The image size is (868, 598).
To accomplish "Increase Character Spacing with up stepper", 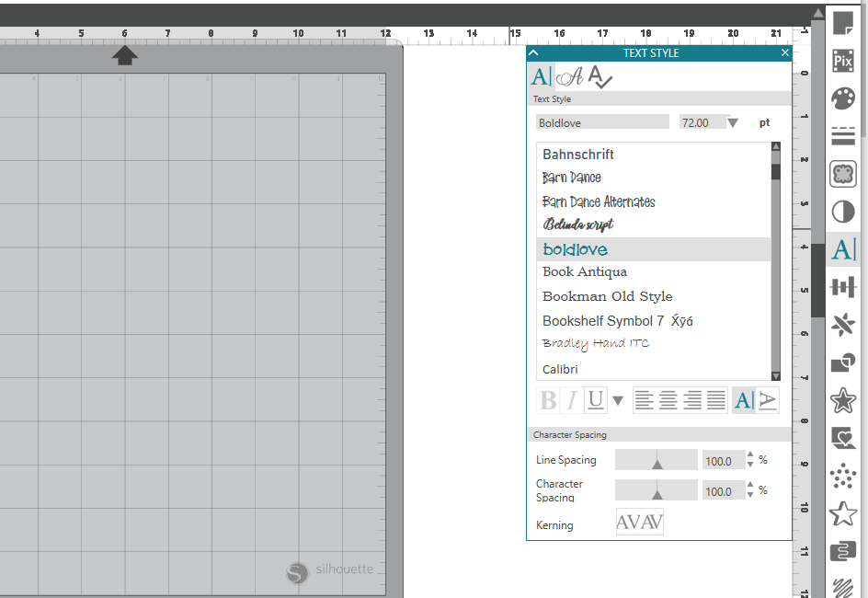I will (x=750, y=485).
